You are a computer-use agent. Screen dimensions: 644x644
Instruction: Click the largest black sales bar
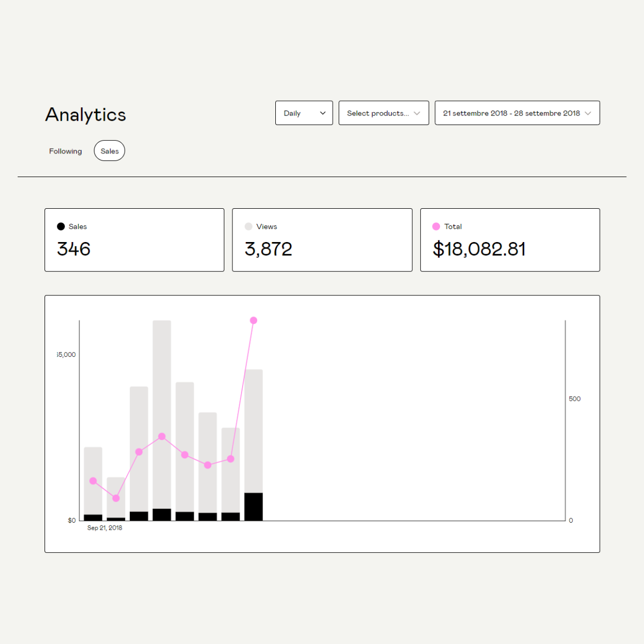[253, 507]
